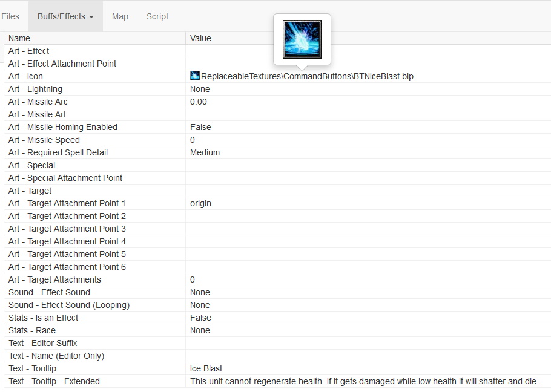
Task: Click the origin attachment point value
Action: 200,203
